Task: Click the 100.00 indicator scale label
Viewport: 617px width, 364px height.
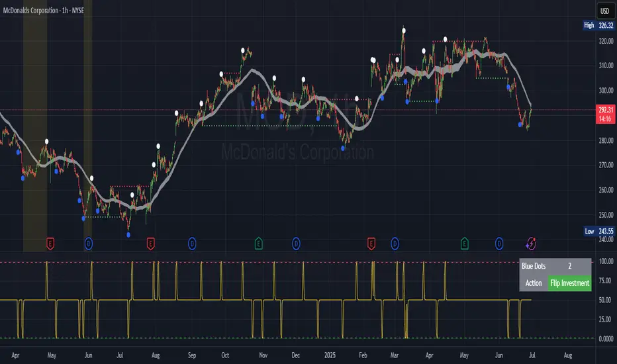Action: [x=606, y=261]
